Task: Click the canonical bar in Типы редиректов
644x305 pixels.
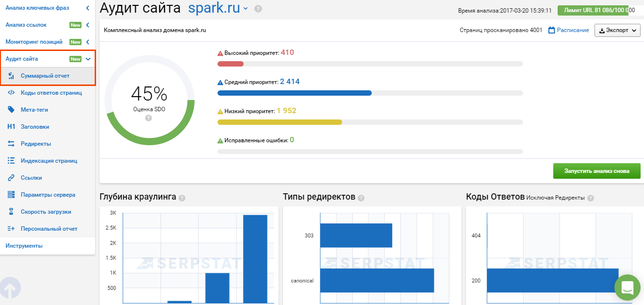Action: click(x=377, y=280)
